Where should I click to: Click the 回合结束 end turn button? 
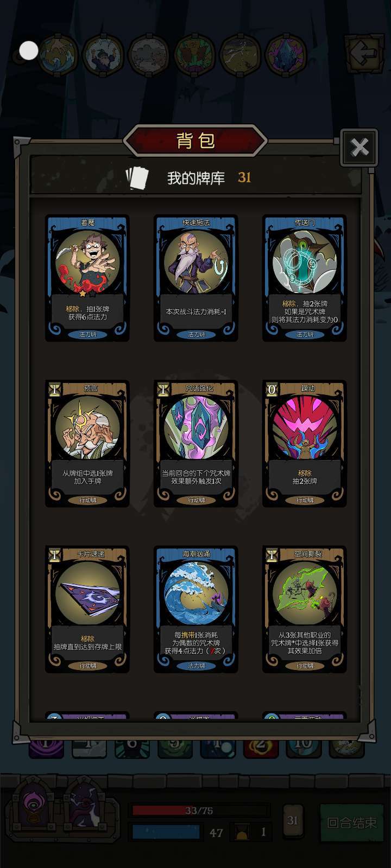[x=351, y=822]
